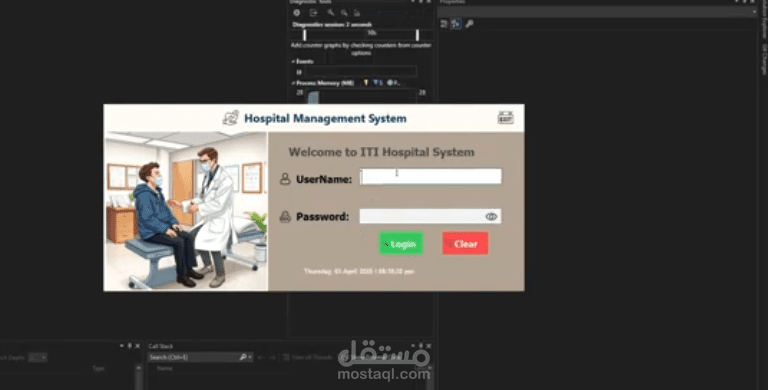Screen dimensions: 768x390
Task: Close the bottom-left locals panel
Action: pos(138,346)
